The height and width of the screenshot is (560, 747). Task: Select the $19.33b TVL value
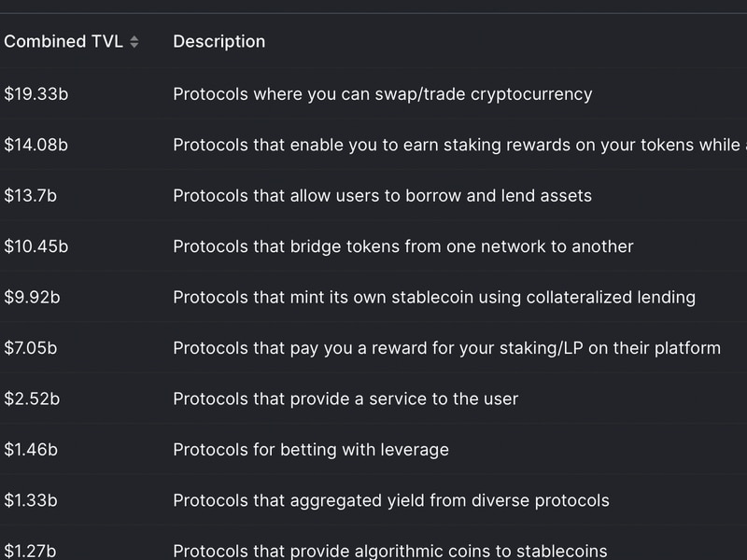point(36,94)
